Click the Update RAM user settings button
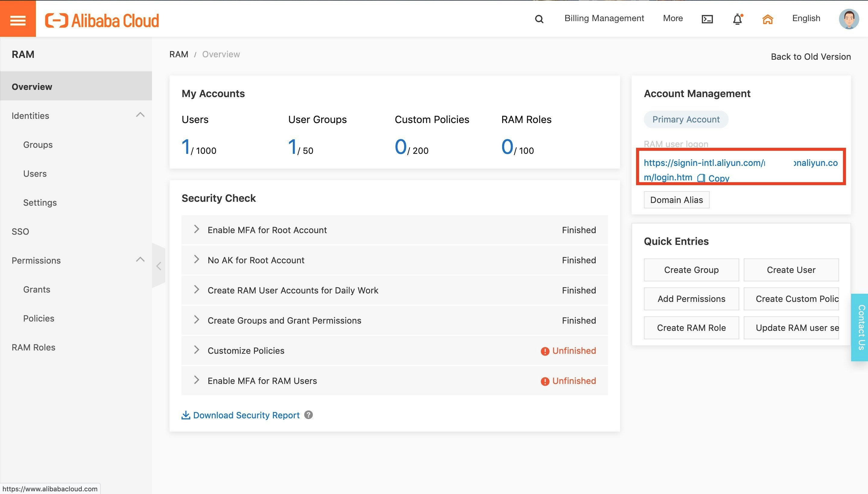The width and height of the screenshot is (868, 494). click(791, 328)
